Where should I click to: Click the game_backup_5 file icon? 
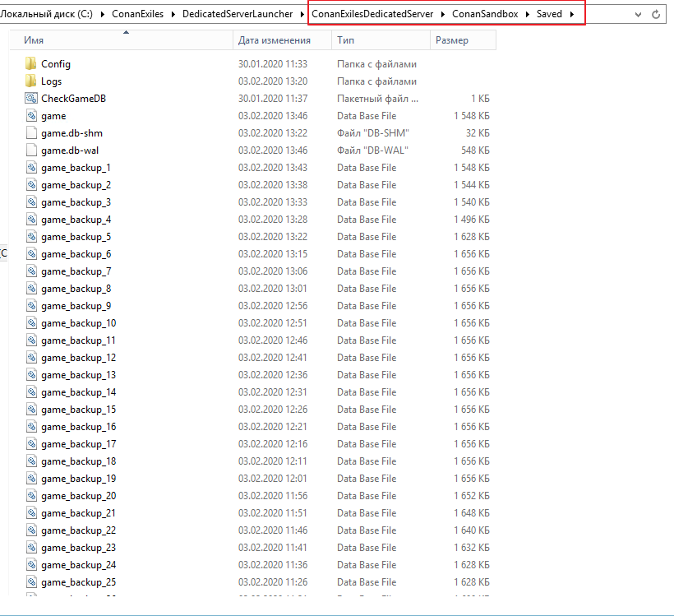(31, 237)
